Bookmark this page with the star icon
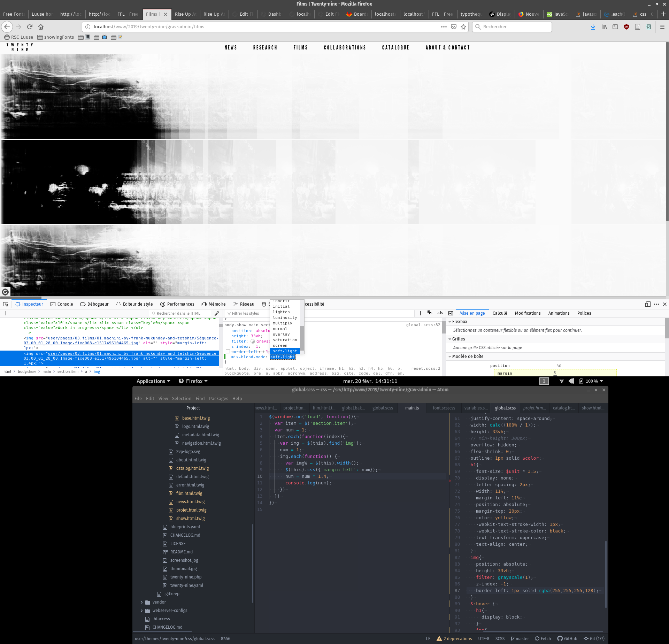The height and width of the screenshot is (644, 669). (x=463, y=27)
